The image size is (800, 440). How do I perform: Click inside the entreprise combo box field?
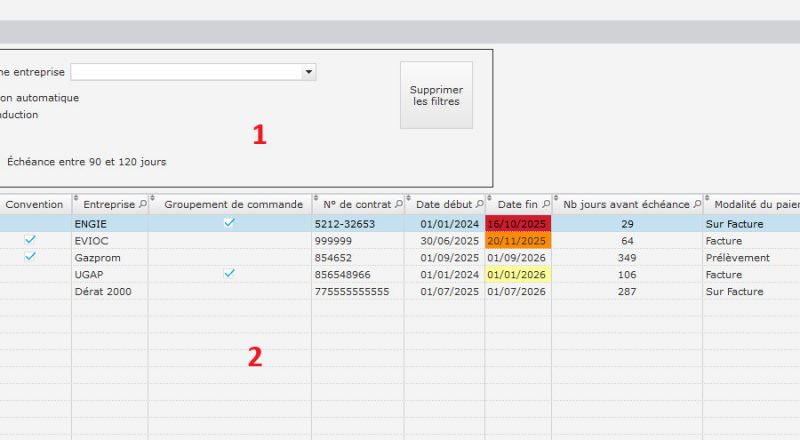[185, 72]
